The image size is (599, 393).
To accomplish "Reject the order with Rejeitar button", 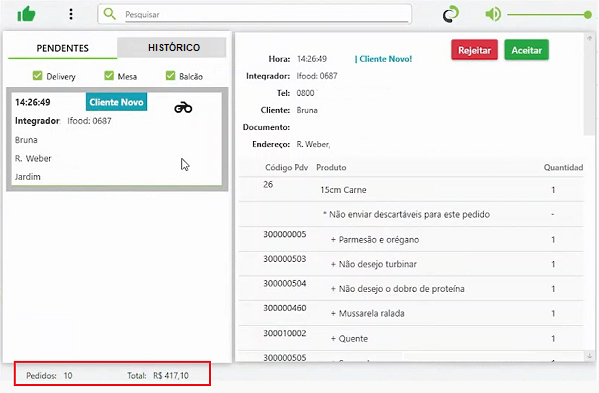I will [x=474, y=50].
